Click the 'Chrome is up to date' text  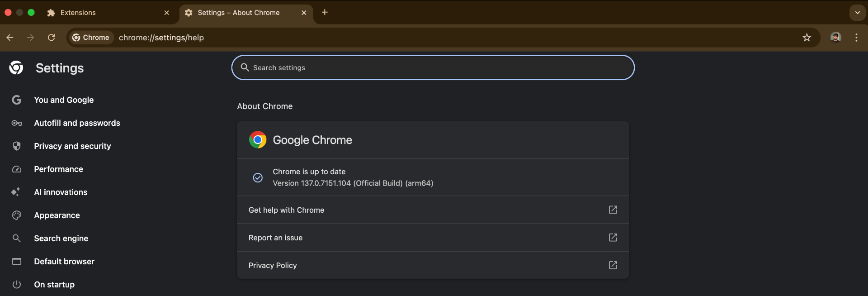point(309,172)
